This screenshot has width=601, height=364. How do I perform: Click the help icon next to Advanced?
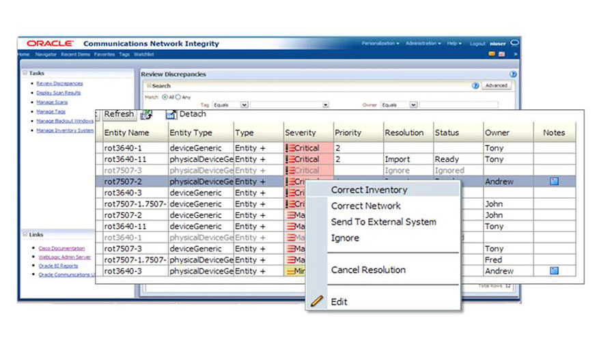click(x=475, y=85)
